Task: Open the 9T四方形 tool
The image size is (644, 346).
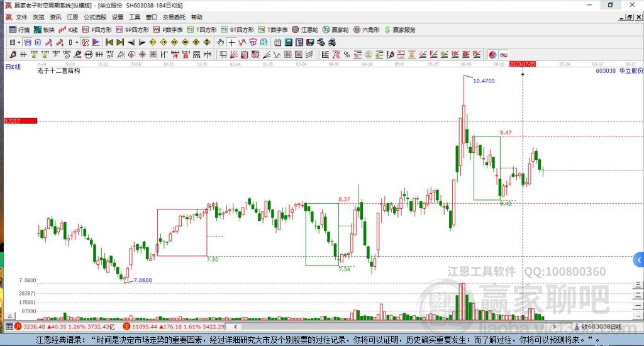Action: [x=237, y=30]
